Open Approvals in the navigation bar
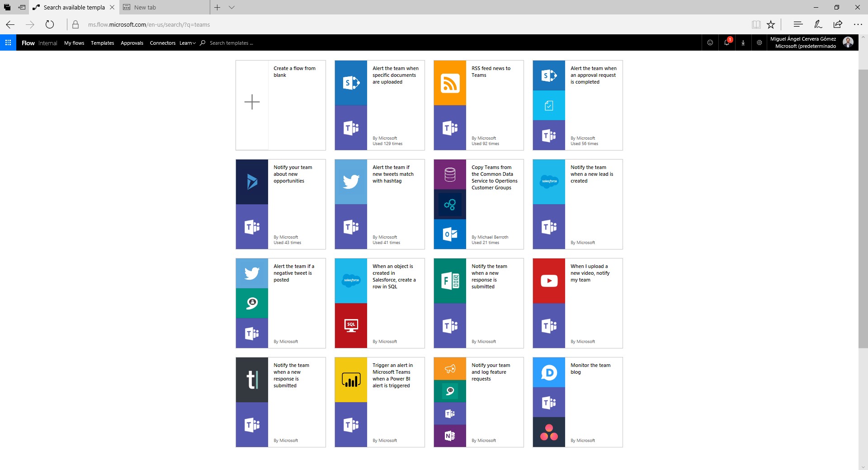 point(132,43)
